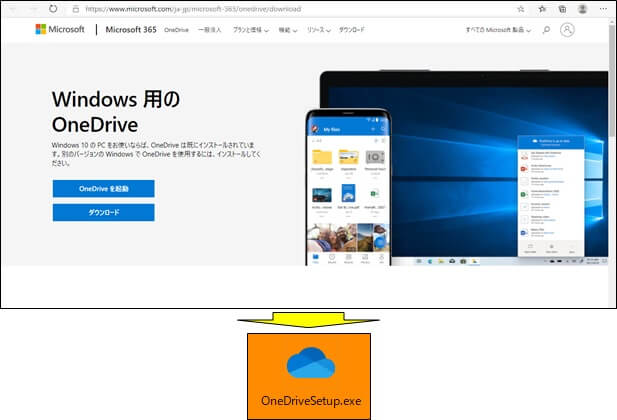Expand すべての Microsoft 製品 menu
The width and height of the screenshot is (617, 420).
coord(498,30)
